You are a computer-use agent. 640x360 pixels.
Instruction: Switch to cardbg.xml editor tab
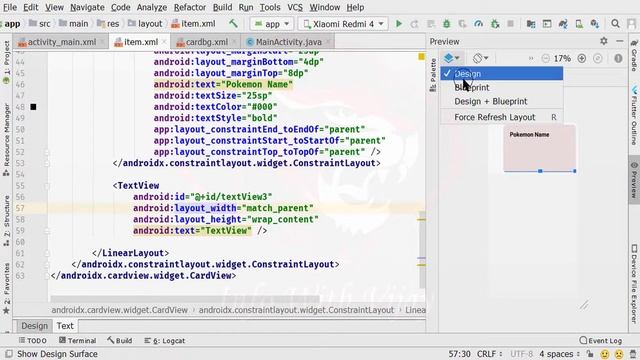tap(206, 42)
